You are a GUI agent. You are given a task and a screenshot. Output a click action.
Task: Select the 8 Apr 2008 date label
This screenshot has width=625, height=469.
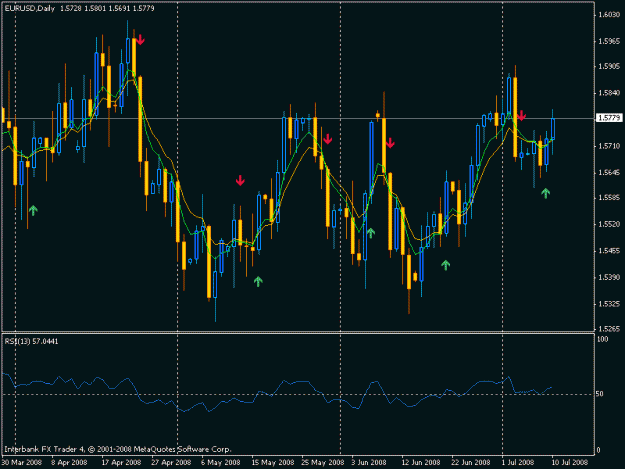pyautogui.click(x=69, y=462)
